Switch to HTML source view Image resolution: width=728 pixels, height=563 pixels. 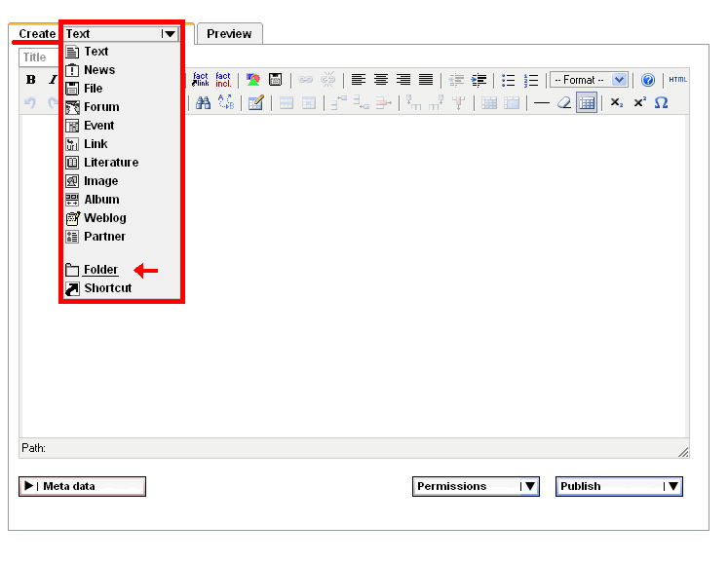[678, 79]
